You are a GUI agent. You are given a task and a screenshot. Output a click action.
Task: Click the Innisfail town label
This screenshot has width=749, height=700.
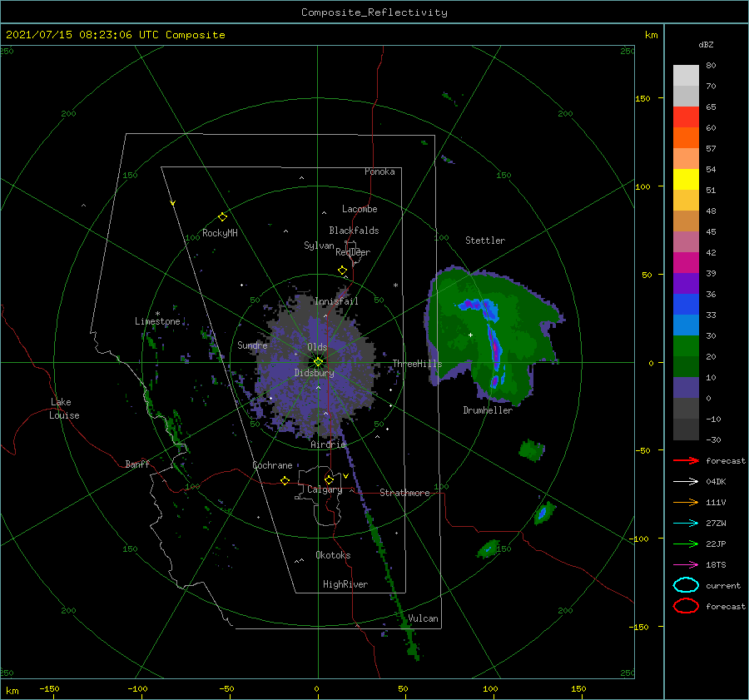[x=336, y=301]
